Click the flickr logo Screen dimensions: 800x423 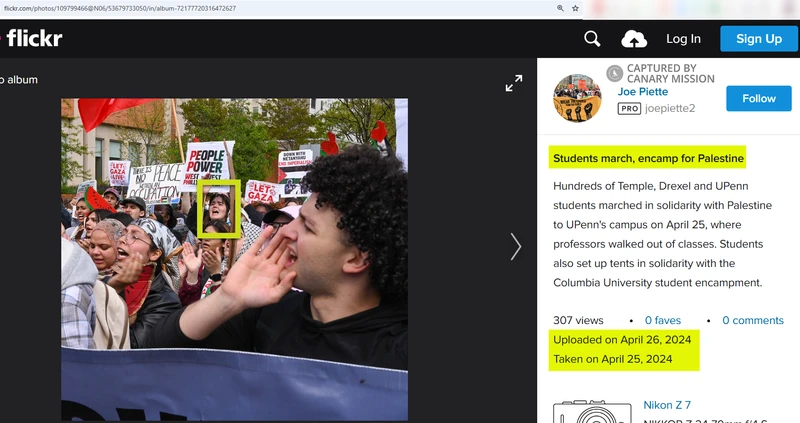click(34, 39)
